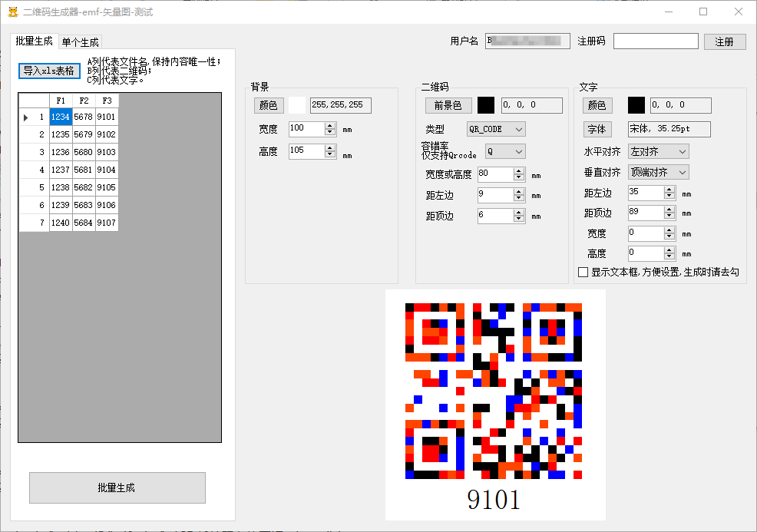
Task: Decrease the text 距顶边 value
Action: point(669,216)
